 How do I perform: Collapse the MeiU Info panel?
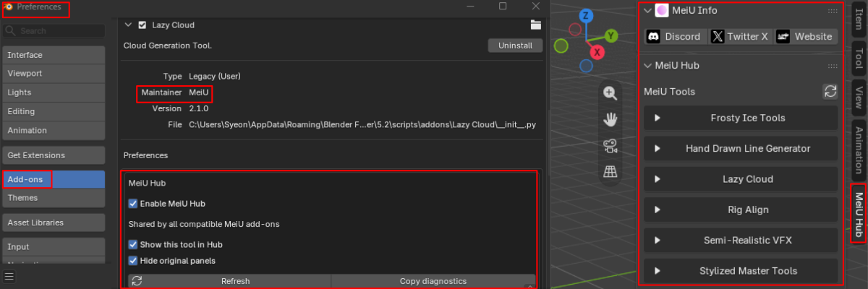[647, 10]
